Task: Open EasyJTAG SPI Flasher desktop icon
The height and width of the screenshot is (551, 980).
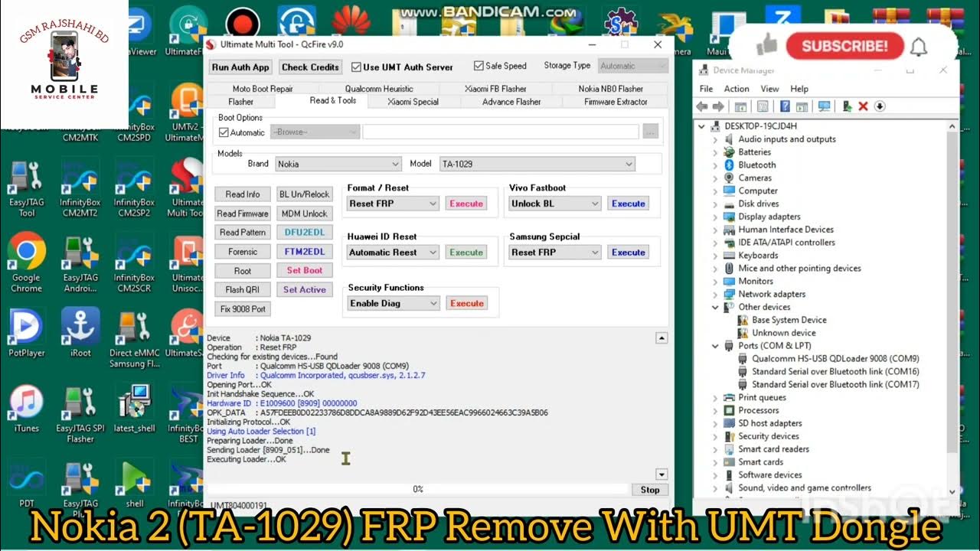Action: 80,413
